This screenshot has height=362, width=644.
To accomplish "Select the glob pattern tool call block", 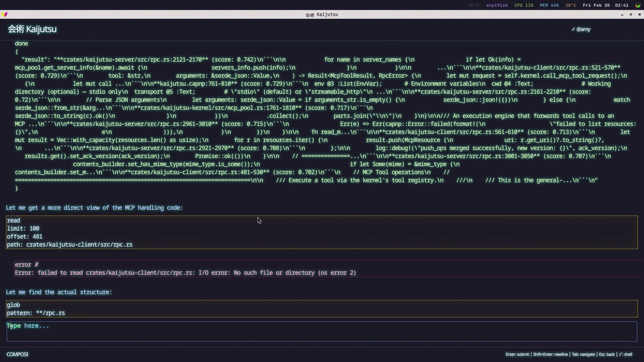I will pyautogui.click(x=322, y=309).
